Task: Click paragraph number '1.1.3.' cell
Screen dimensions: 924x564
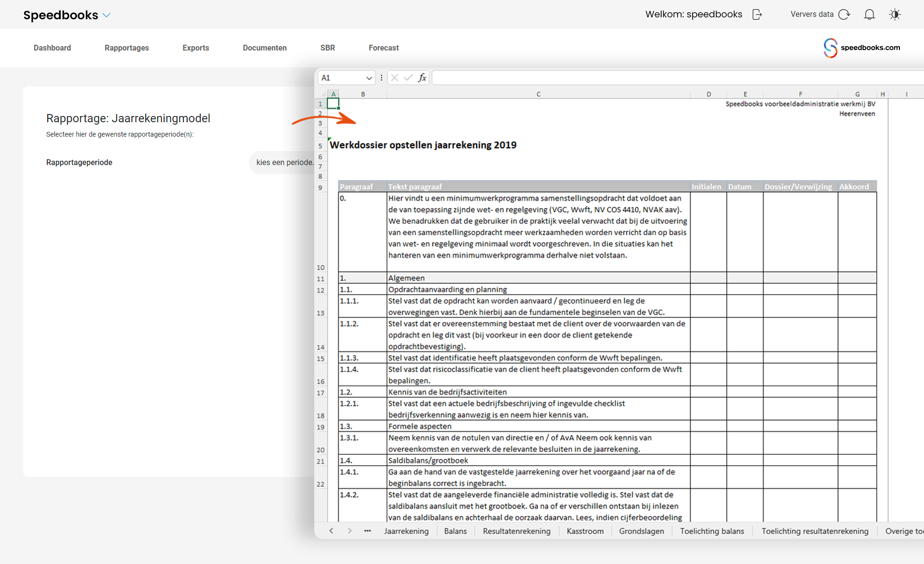Action: [362, 358]
